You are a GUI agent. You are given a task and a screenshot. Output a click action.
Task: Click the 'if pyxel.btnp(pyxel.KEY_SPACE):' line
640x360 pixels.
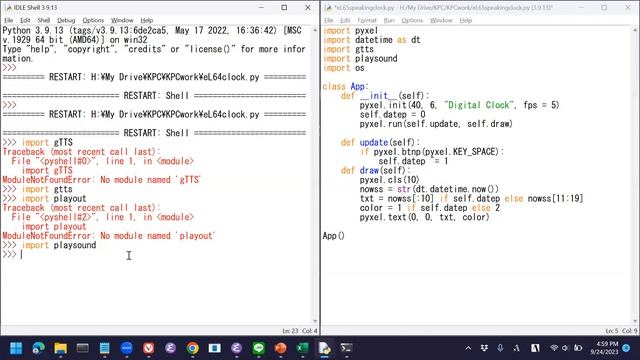point(432,151)
